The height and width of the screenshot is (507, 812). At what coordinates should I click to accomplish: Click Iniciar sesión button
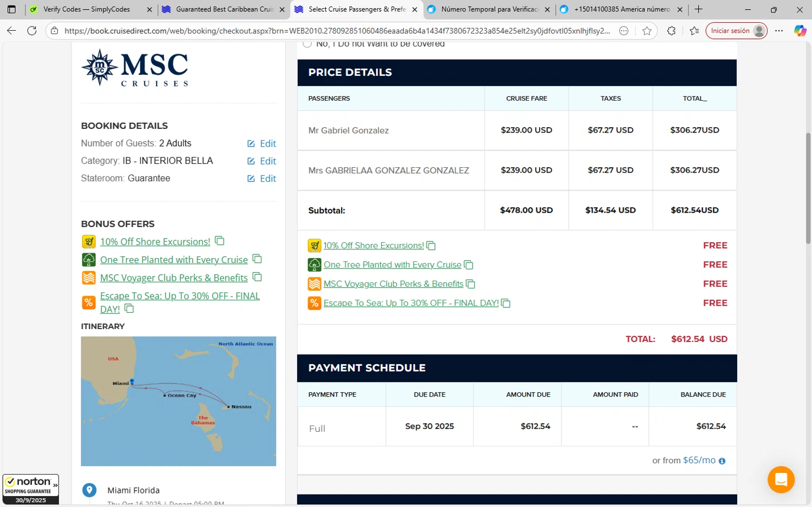736,31
